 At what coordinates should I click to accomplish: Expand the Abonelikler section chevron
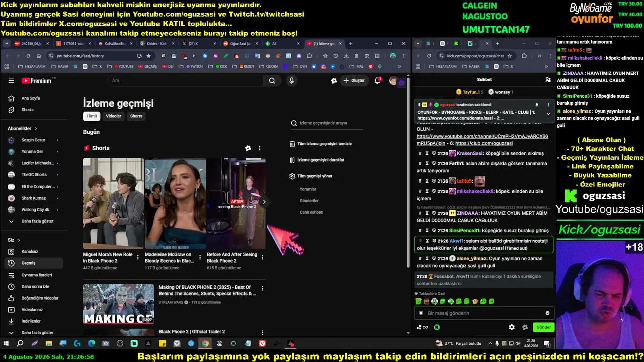click(x=36, y=129)
